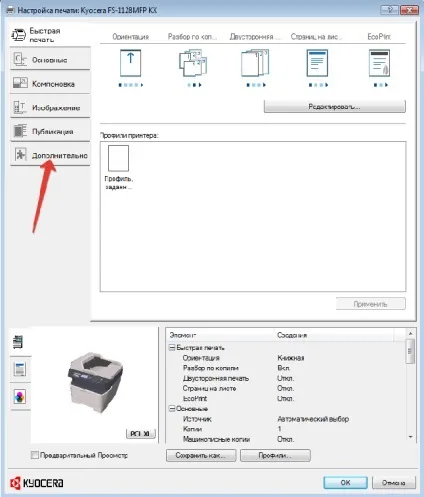The width and height of the screenshot is (424, 497).
Task: Click the Элемент column header
Action: click(221, 335)
